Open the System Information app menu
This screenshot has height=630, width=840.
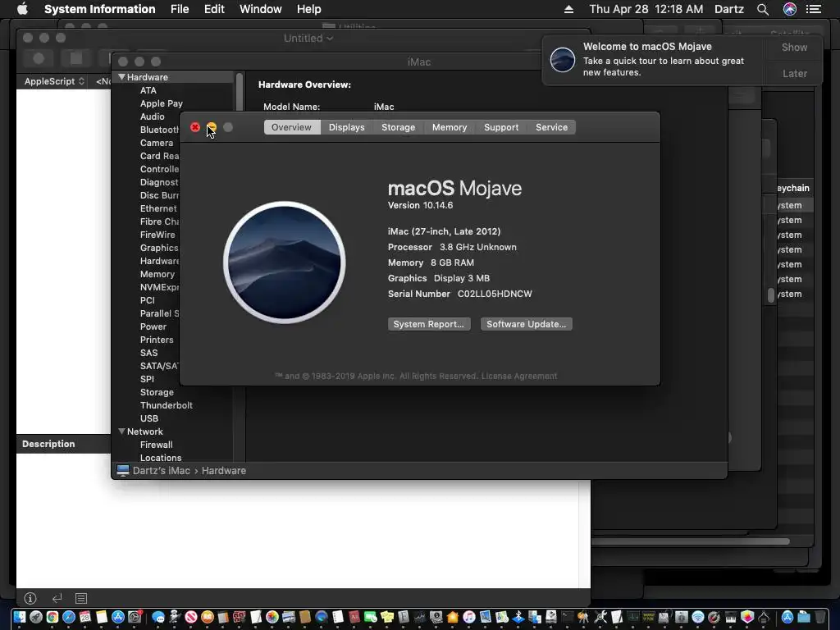[x=99, y=9]
